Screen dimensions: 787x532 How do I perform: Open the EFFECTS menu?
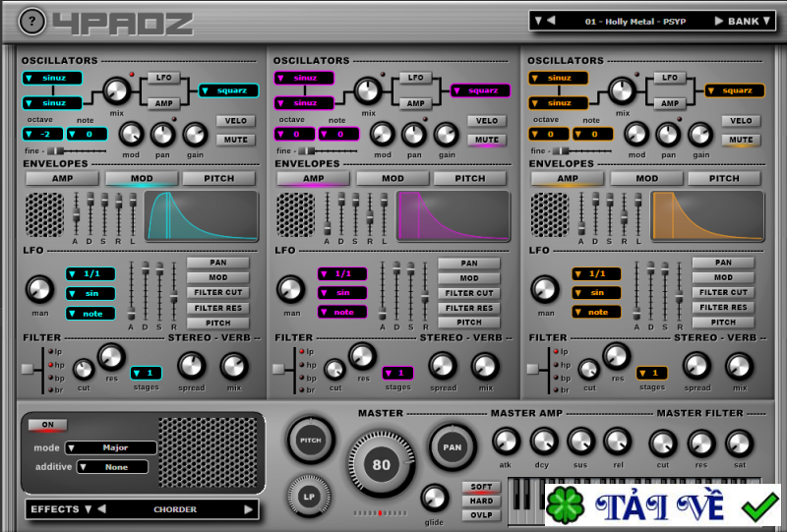point(60,509)
